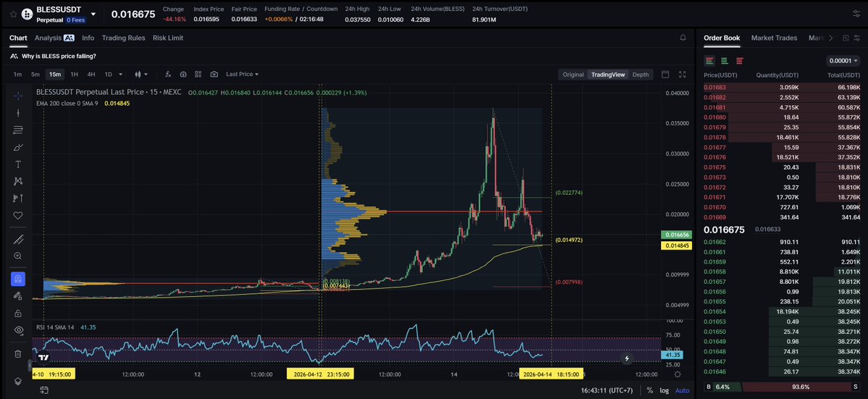This screenshot has height=399, width=868.
Task: Switch to the Order Book tab
Action: (722, 38)
